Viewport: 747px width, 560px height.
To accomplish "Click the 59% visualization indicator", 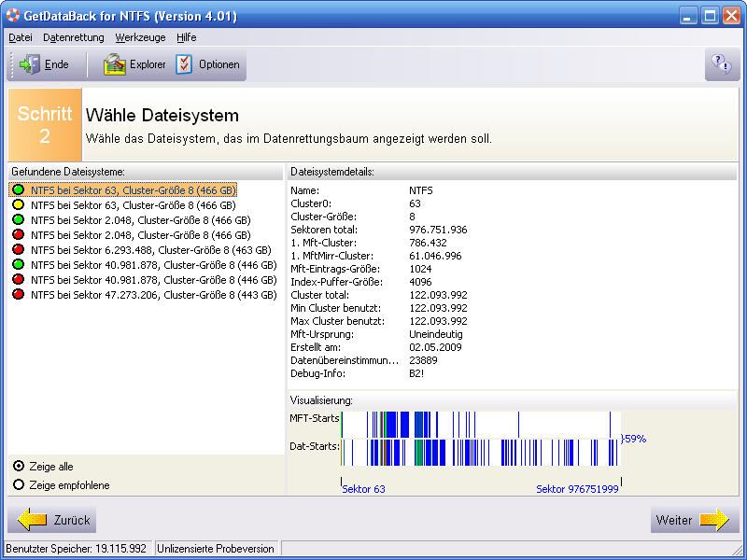I will click(634, 439).
